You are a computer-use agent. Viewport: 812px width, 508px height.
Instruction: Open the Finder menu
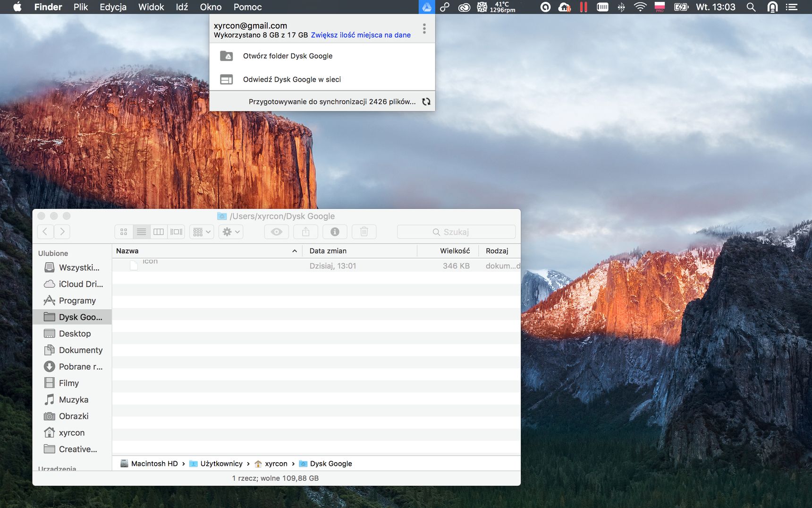[x=48, y=7]
